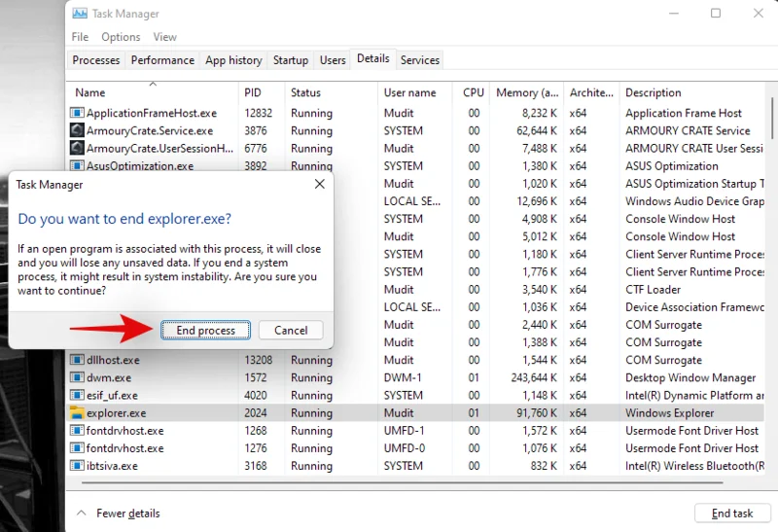Click the 62,644 K memory cell

[537, 130]
